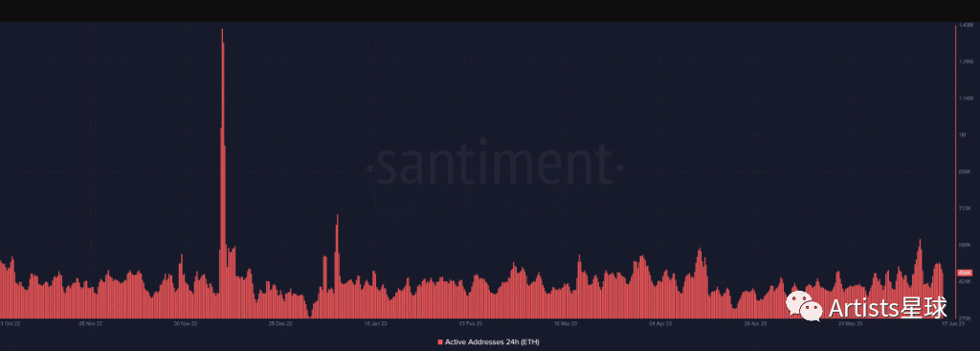Click the '10 Mar 23' date label
The width and height of the screenshot is (980, 351).
click(x=565, y=324)
